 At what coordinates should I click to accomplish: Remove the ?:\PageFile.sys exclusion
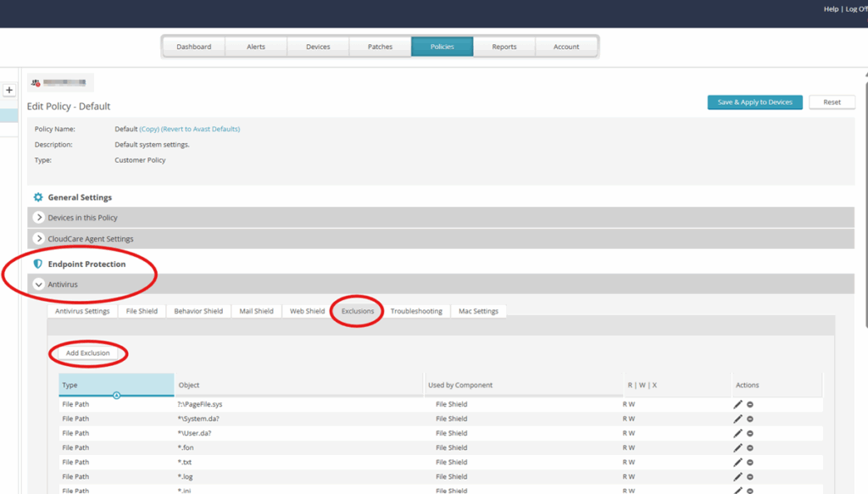tap(750, 404)
